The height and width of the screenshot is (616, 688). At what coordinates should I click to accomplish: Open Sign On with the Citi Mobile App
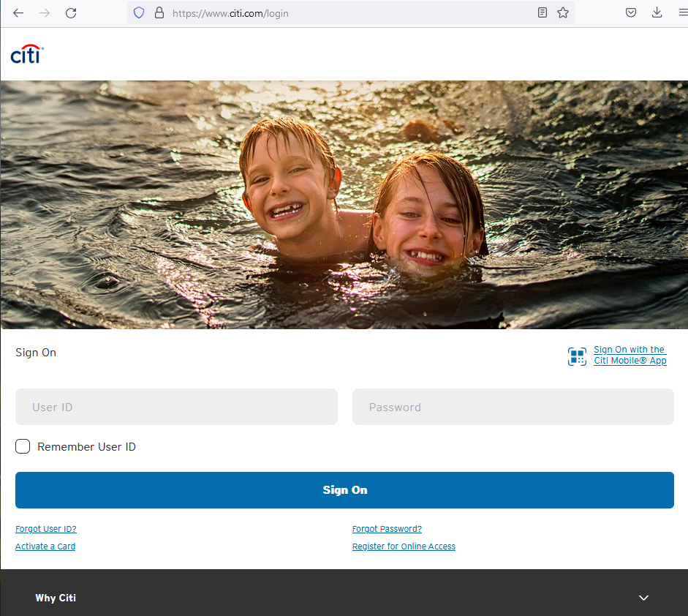tap(630, 355)
